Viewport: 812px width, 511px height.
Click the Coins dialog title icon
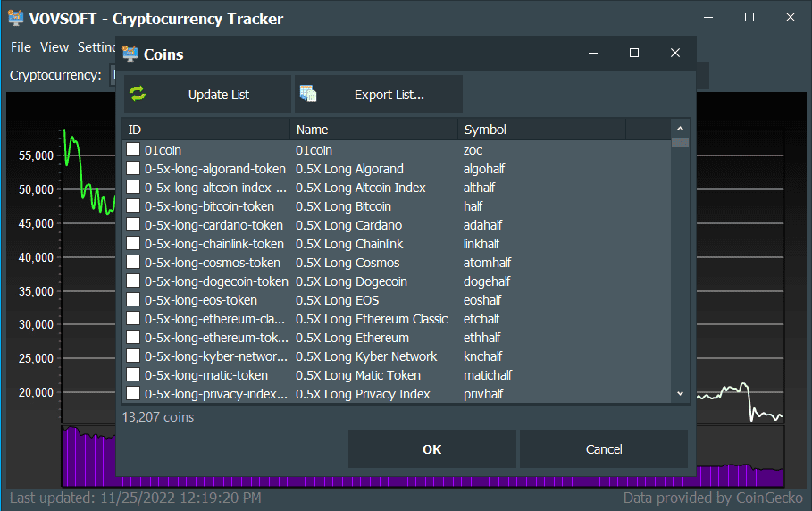pos(130,54)
